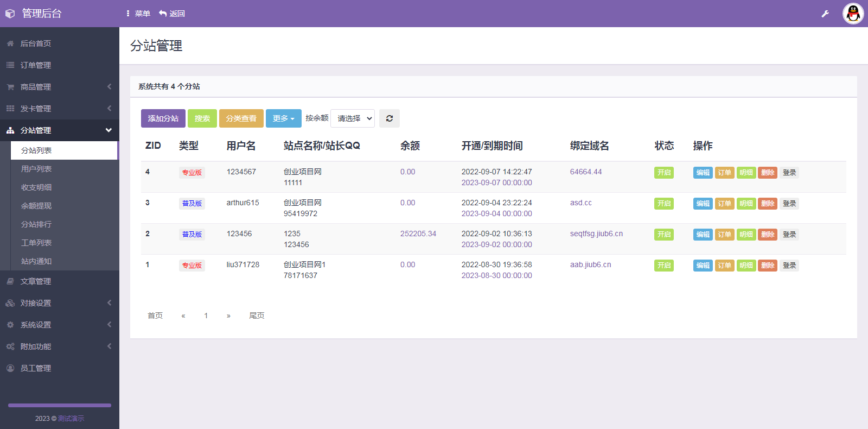Click the home icon for 后台首页
The width and height of the screenshot is (868, 429).
[10, 43]
